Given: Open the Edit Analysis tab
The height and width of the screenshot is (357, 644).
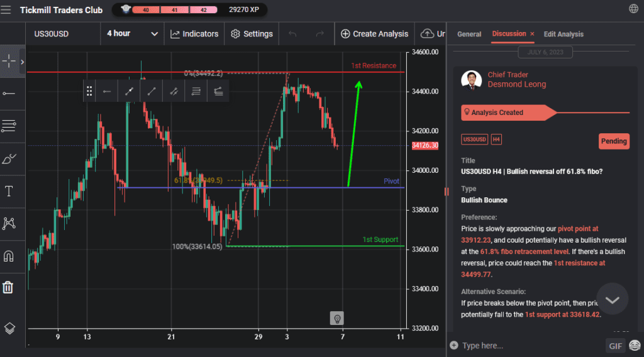Looking at the screenshot, I should (x=563, y=34).
